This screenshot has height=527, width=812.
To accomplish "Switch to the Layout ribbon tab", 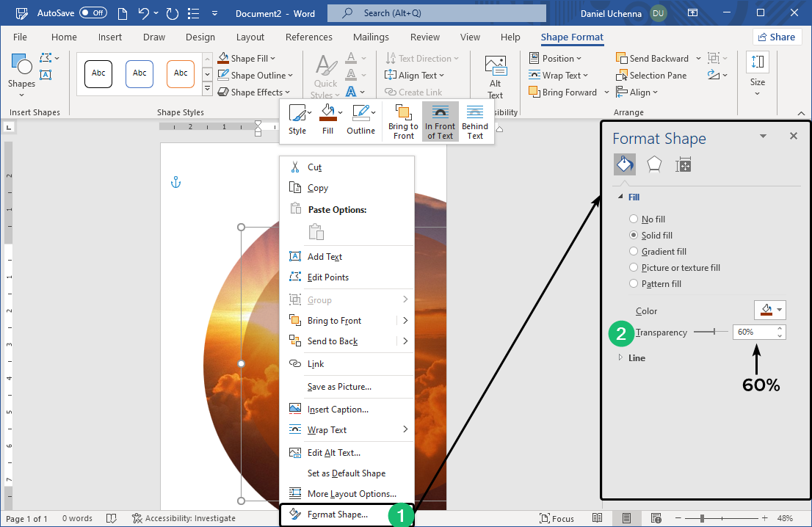I will (x=250, y=37).
